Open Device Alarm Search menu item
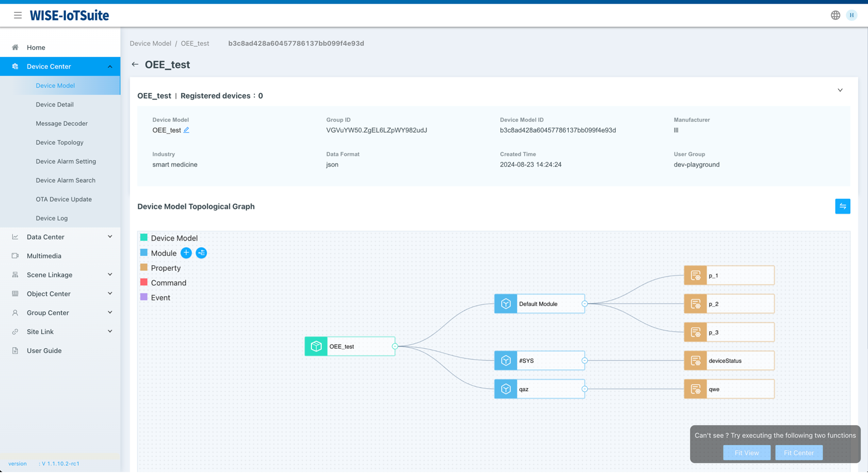This screenshot has height=473, width=868. (x=60, y=180)
